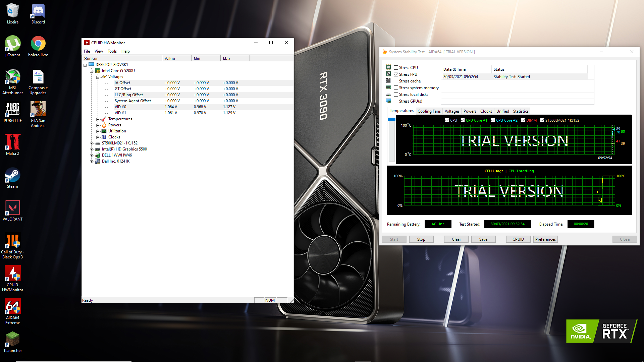
Task: Expand the Utilization tree node
Action: click(x=98, y=131)
